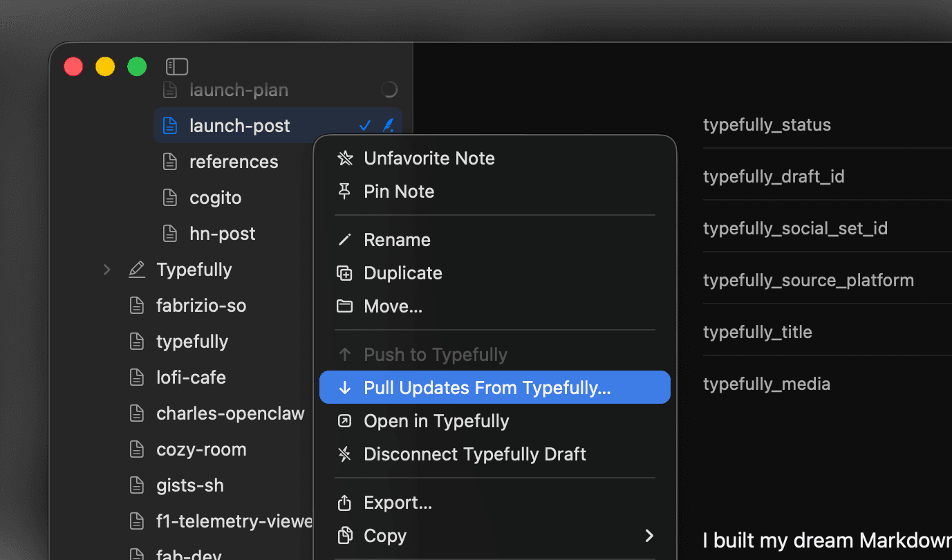This screenshot has width=952, height=560.
Task: Click the blue checkmark on launch-post row
Action: pyautogui.click(x=365, y=126)
